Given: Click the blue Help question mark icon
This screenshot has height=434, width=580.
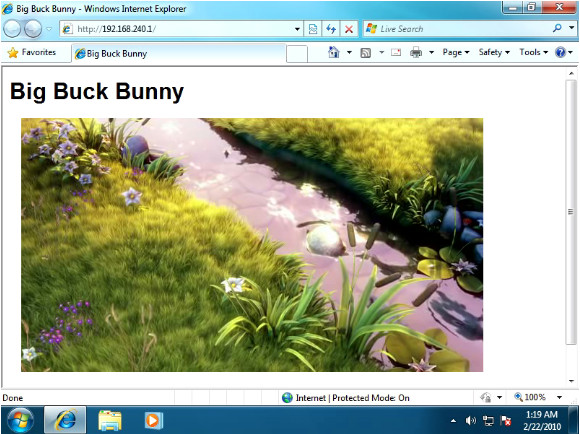Looking at the screenshot, I should coord(560,53).
